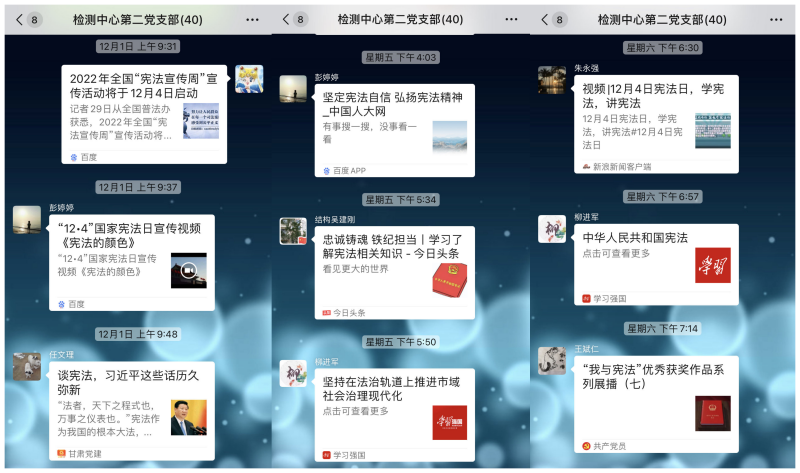
Task: Tap 结构吴建刚's profile avatar
Action: tap(293, 231)
